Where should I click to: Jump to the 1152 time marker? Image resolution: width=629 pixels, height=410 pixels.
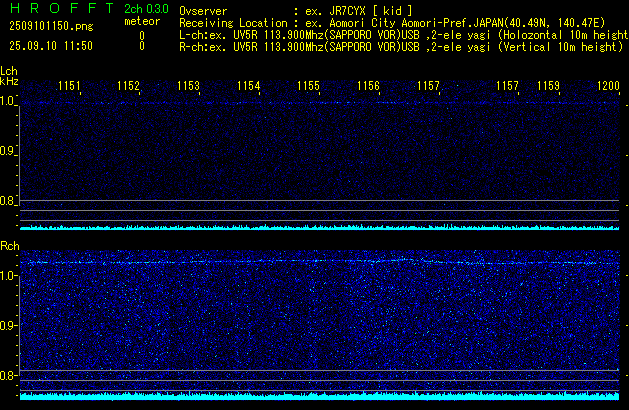128,86
